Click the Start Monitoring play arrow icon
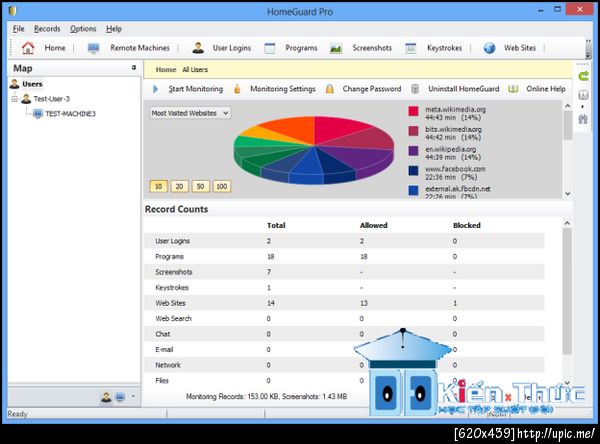This screenshot has height=444, width=600. coord(155,89)
